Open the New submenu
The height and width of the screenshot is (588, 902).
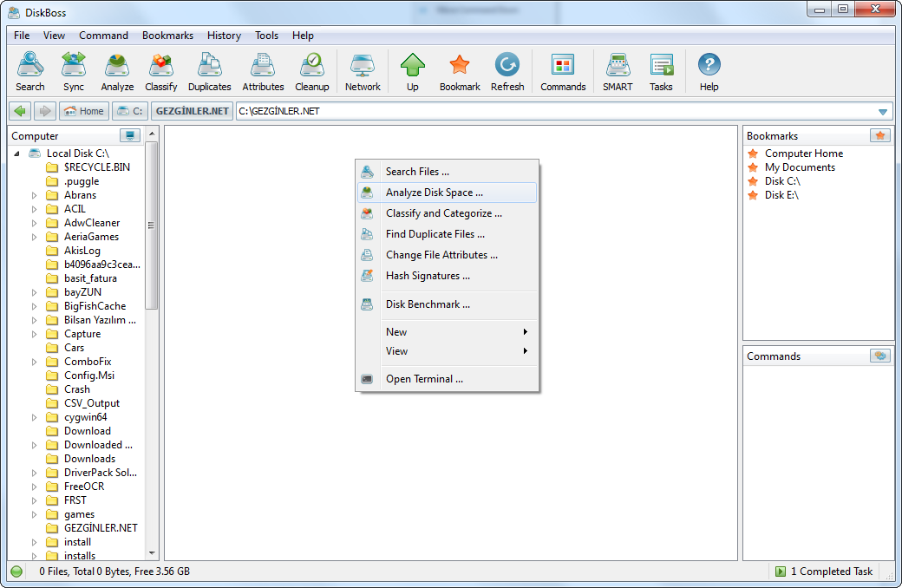[447, 332]
